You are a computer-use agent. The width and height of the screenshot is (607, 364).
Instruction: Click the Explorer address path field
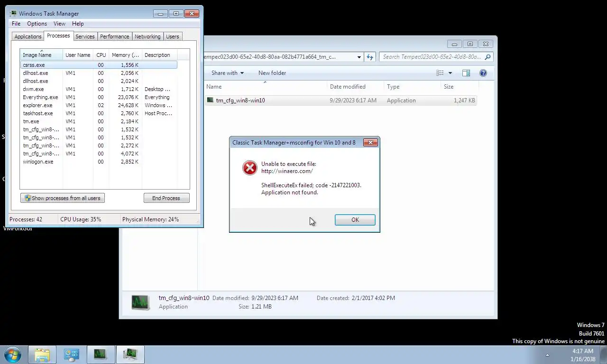(x=278, y=57)
